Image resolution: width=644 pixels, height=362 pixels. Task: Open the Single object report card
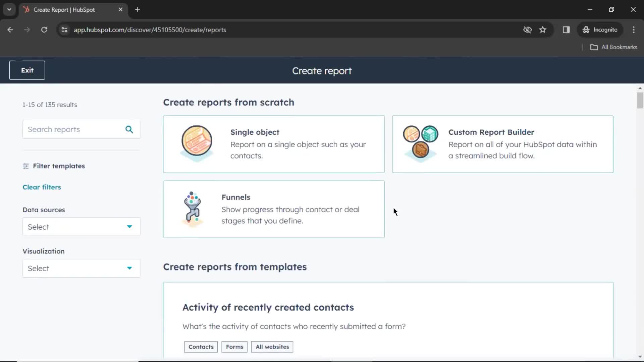click(x=274, y=144)
